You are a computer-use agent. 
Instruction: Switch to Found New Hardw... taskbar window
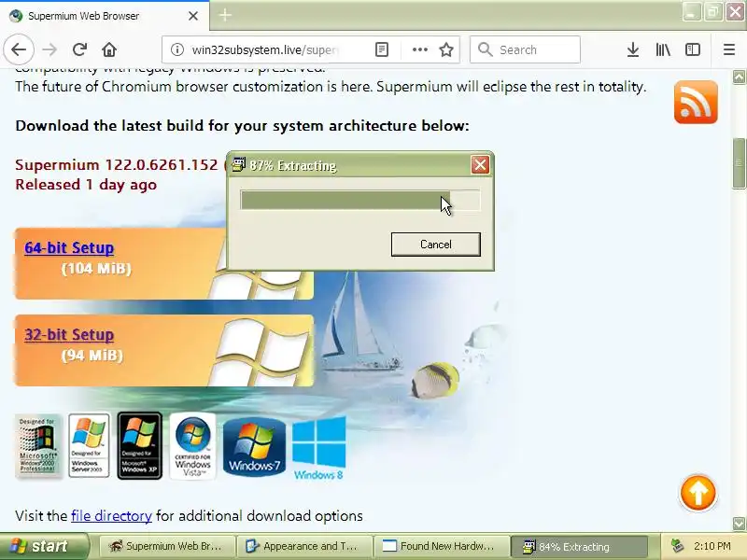(441, 546)
